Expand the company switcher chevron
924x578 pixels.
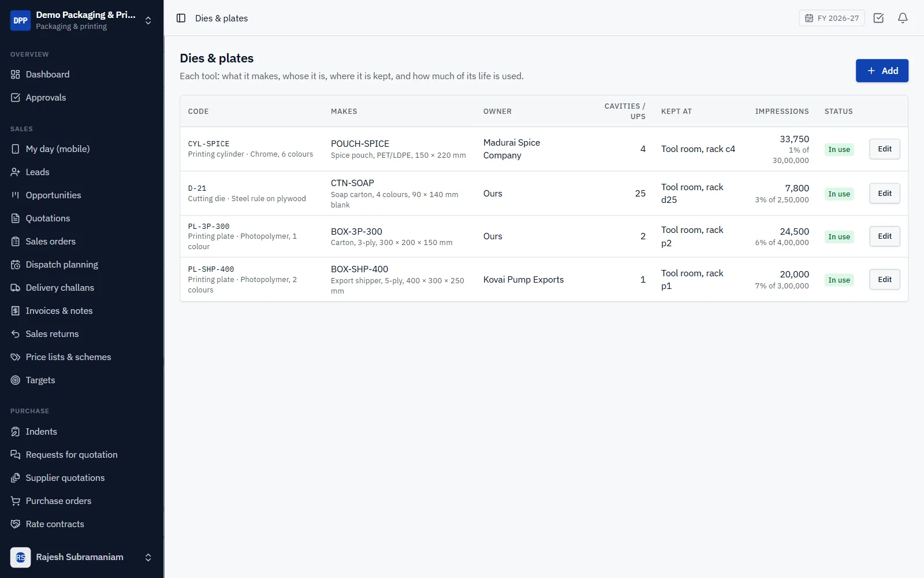[x=148, y=21]
